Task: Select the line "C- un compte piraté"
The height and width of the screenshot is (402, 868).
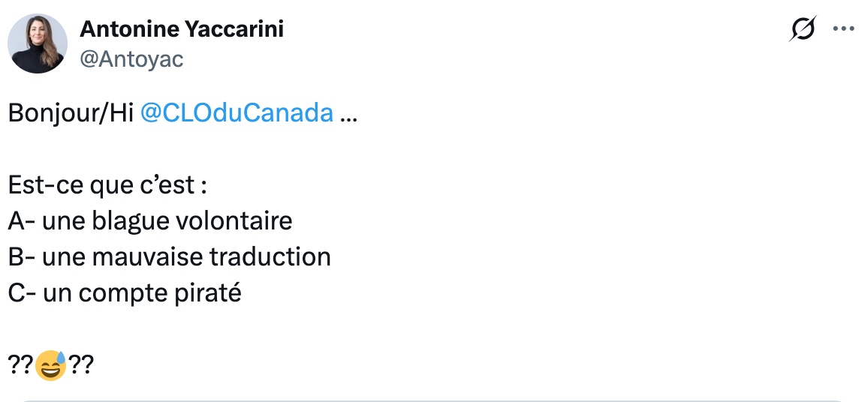Action: [125, 292]
